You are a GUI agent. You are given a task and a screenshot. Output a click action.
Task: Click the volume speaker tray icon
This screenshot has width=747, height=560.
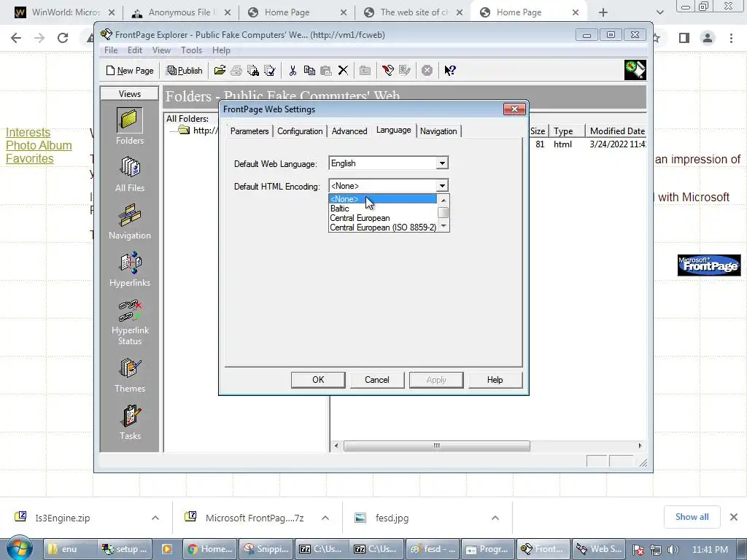(673, 550)
